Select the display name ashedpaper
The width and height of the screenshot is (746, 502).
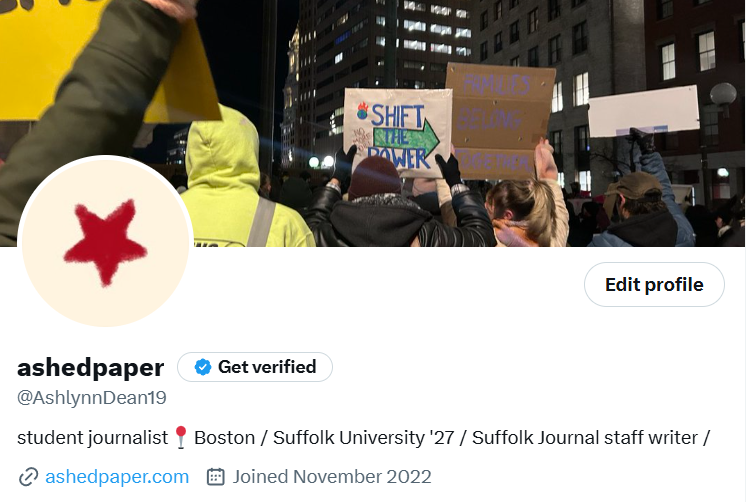(x=90, y=368)
